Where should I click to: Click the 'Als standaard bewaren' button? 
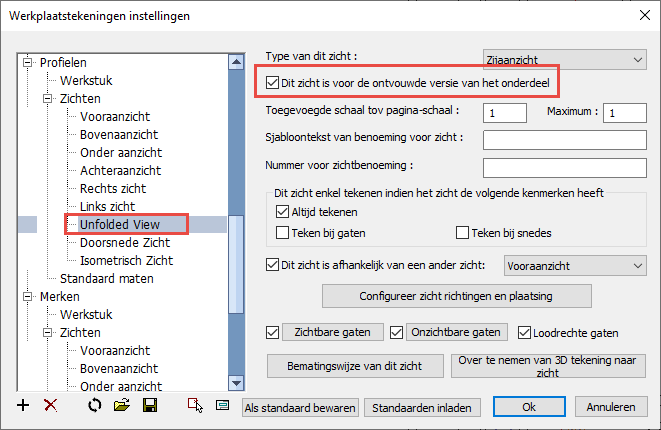pyautogui.click(x=300, y=407)
